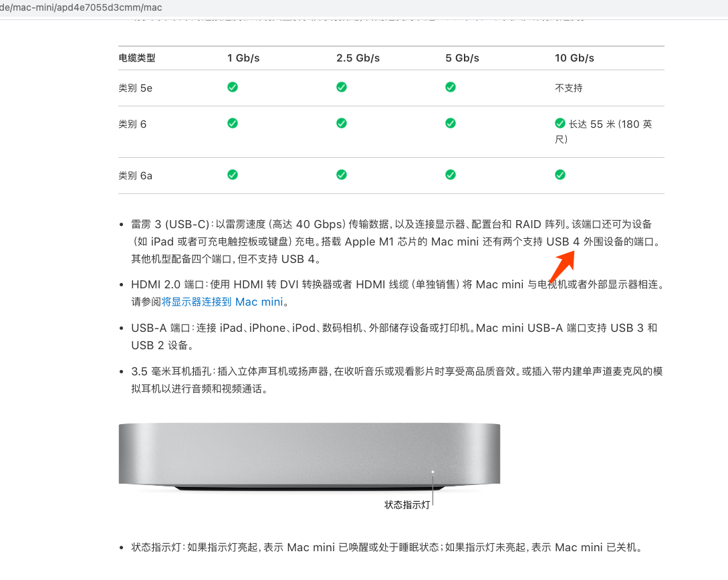Click the 1 Gb/s column header

coord(243,58)
